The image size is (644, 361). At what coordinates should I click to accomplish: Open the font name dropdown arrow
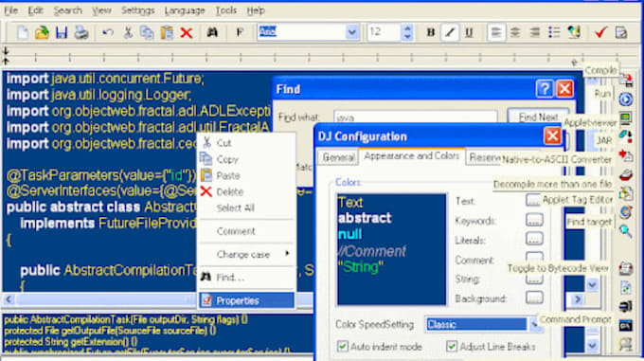[x=351, y=32]
